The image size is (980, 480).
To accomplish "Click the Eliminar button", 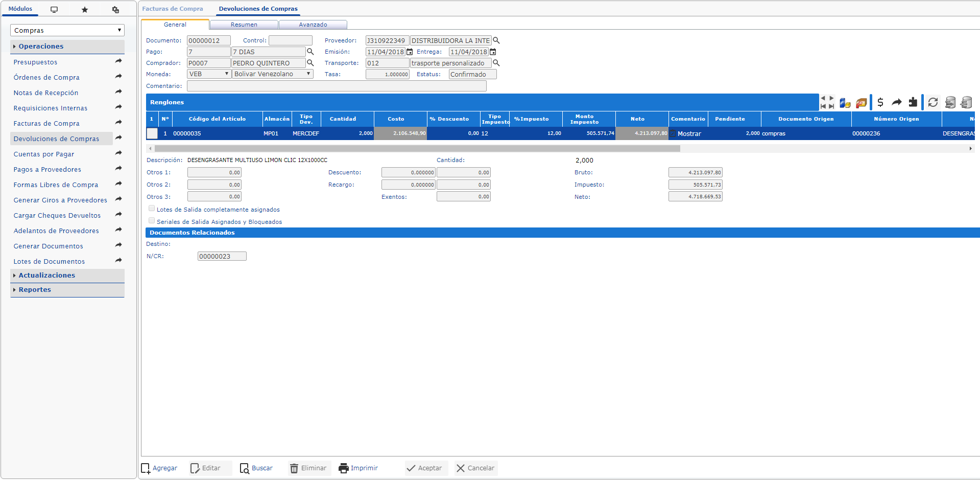I will coord(308,468).
